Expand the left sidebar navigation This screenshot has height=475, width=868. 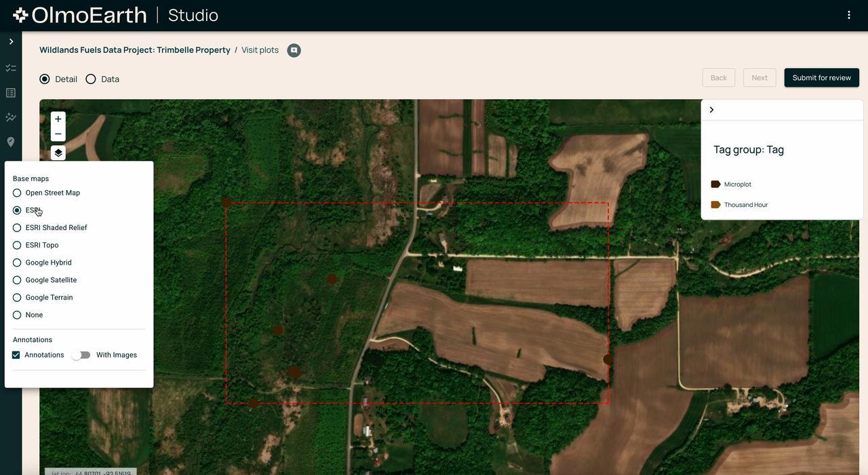11,41
